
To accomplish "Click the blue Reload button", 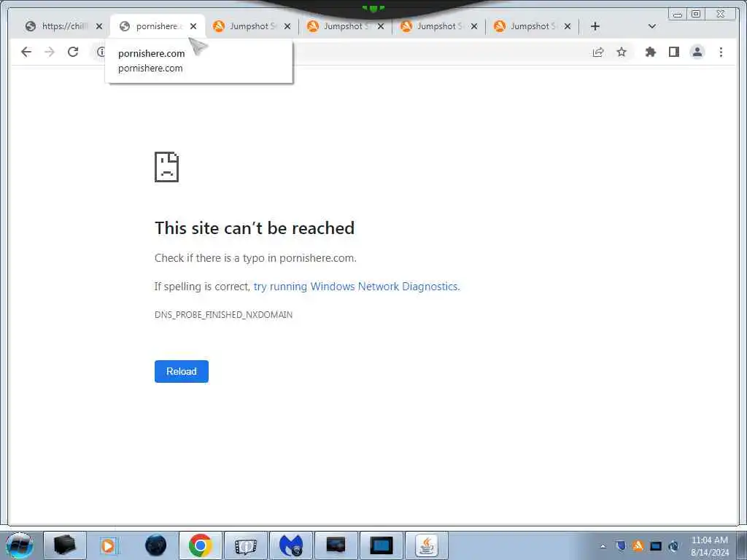I will [182, 371].
